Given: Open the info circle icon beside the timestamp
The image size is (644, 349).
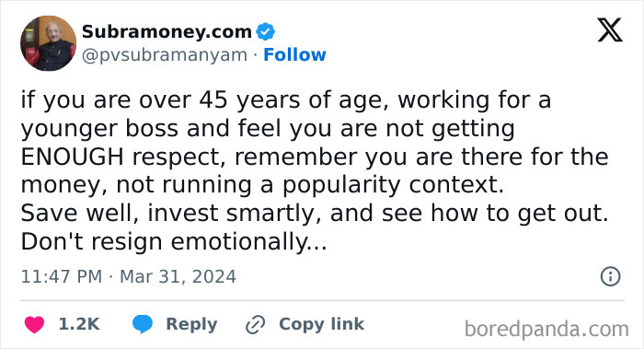Looking at the screenshot, I should 610,276.
